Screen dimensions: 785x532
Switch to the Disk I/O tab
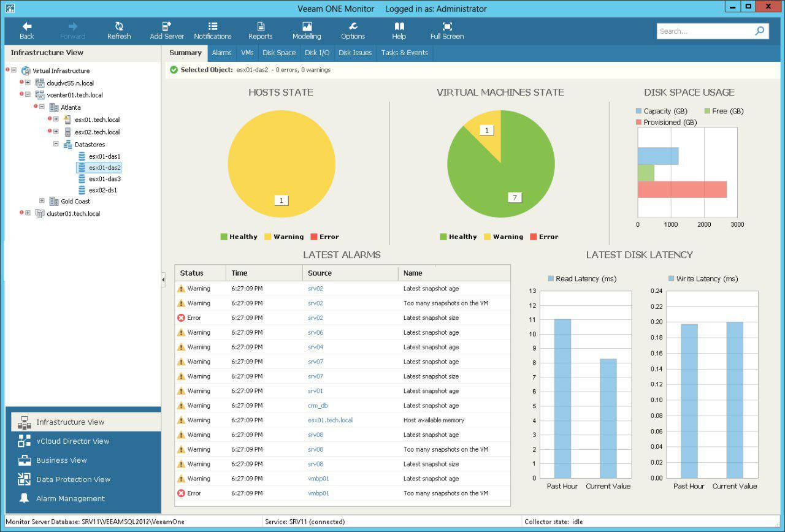[317, 53]
